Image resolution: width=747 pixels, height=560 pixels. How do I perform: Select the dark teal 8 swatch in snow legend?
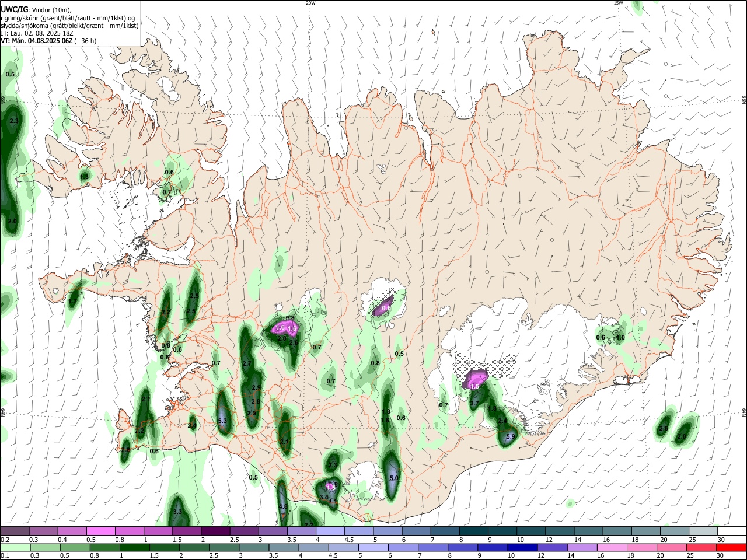[473, 531]
